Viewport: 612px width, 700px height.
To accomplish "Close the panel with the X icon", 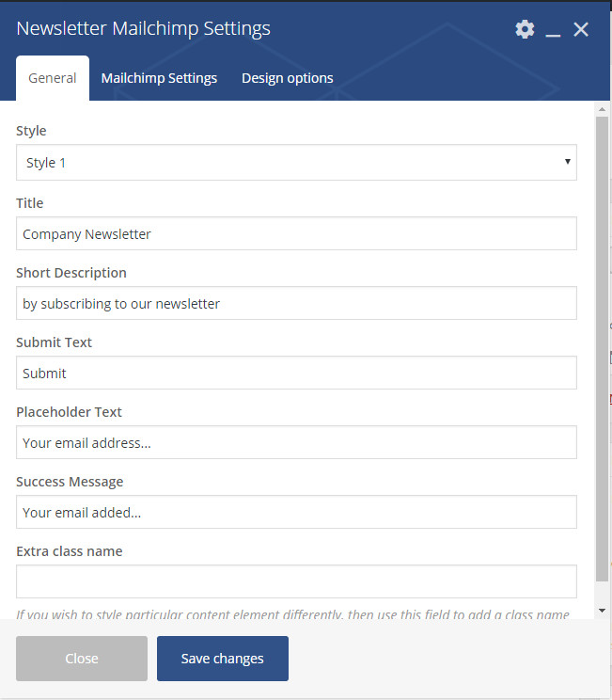I will 581,29.
